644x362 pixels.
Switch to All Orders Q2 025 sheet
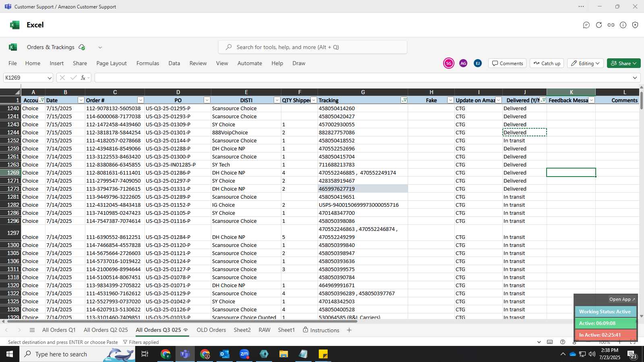[x=106, y=330]
